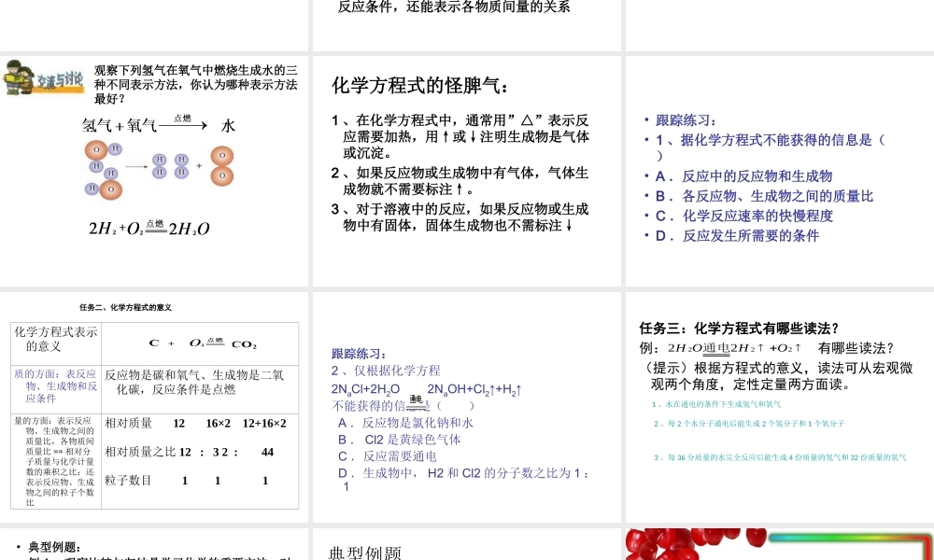
Task: Click the example equation 2H₂O 通电 2H₂↑+O₂↑
Action: (x=734, y=348)
